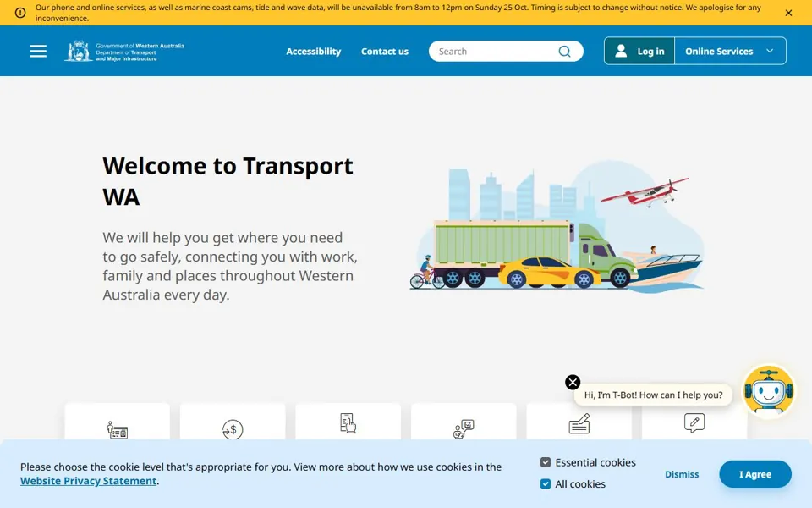Screen dimensions: 812x508
Task: Click I Agree on cookie notice
Action: (755, 474)
